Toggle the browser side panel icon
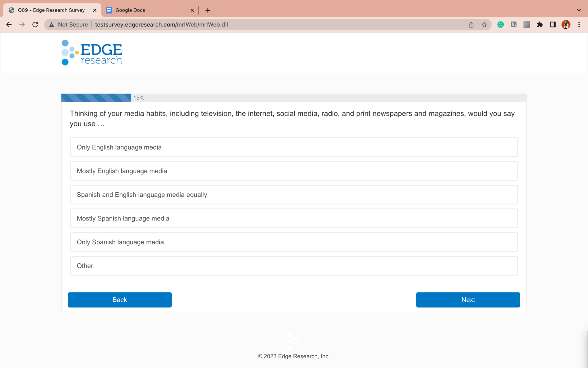Screen dimensions: 588x368 click(x=553, y=24)
